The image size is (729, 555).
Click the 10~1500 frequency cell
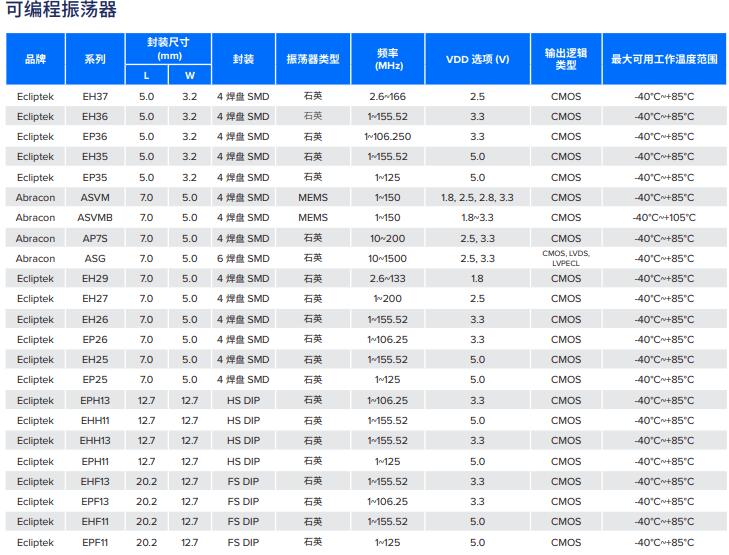(389, 258)
